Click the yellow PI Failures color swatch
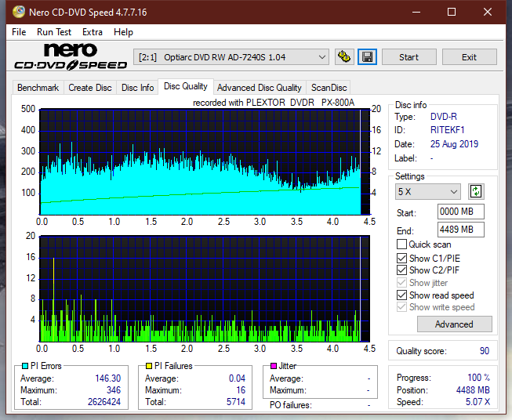 click(149, 366)
